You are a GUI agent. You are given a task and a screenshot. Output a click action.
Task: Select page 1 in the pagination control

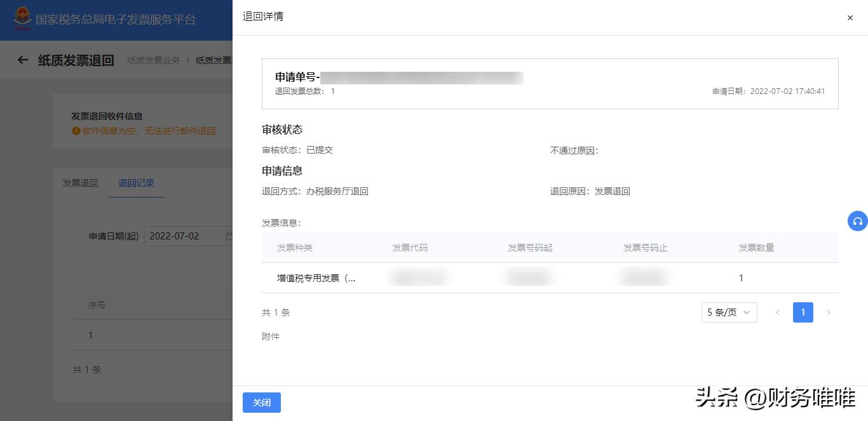click(x=803, y=312)
